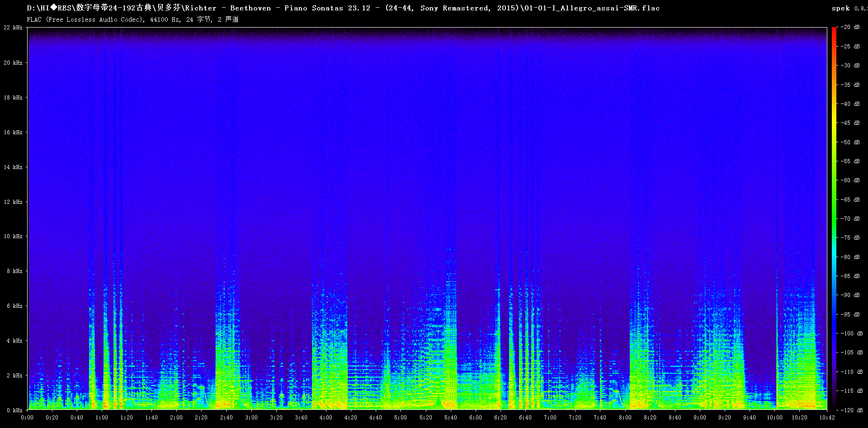Click the 16 kHz frequency axis label
The height and width of the screenshot is (428, 868).
point(13,132)
